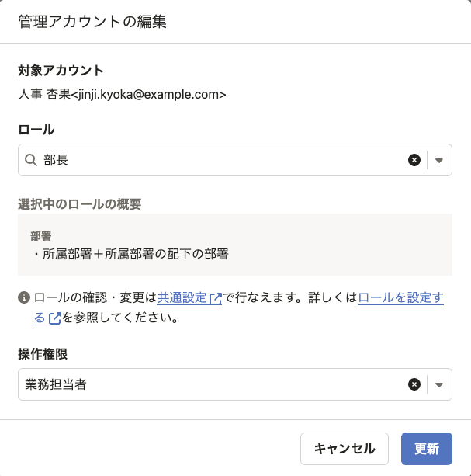Expand the 操作権限 dropdown arrow
This screenshot has width=471, height=476.
(439, 384)
